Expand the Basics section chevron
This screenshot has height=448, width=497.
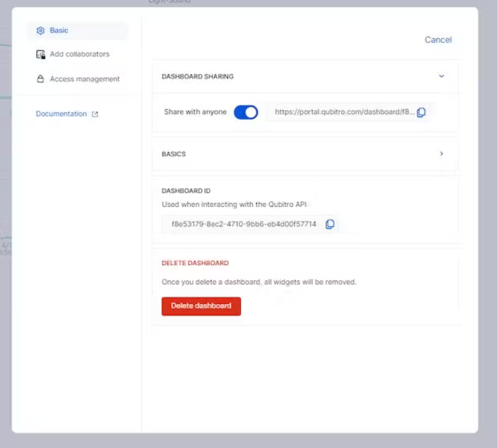441,154
